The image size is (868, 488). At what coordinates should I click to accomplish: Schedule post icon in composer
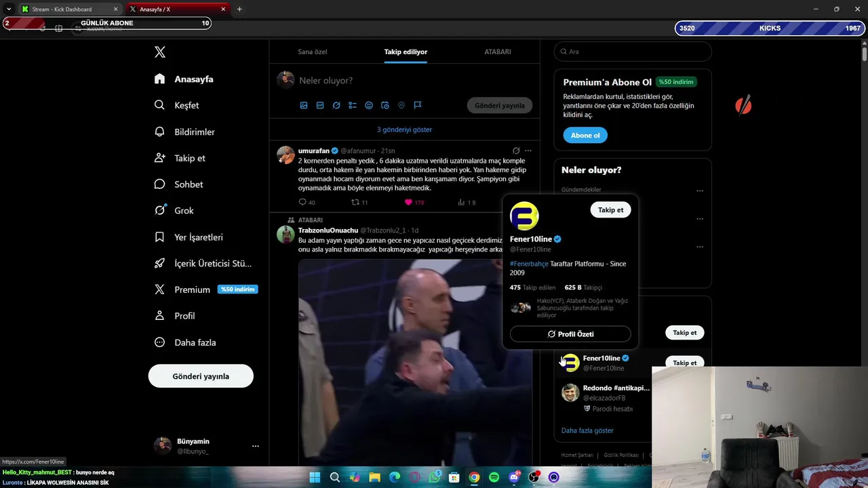pos(385,106)
